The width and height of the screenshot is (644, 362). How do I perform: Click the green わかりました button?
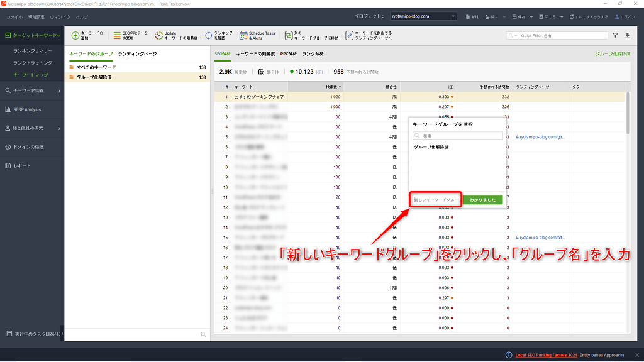pyautogui.click(x=482, y=200)
